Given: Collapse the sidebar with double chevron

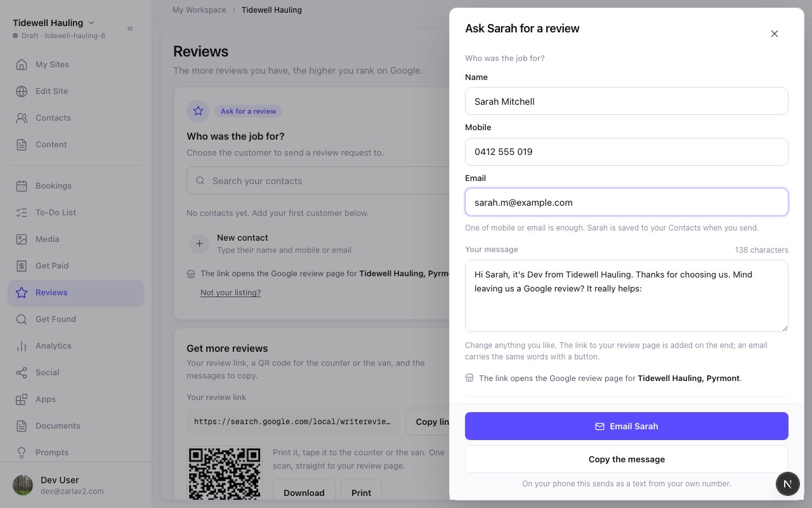Looking at the screenshot, I should pyautogui.click(x=130, y=29).
